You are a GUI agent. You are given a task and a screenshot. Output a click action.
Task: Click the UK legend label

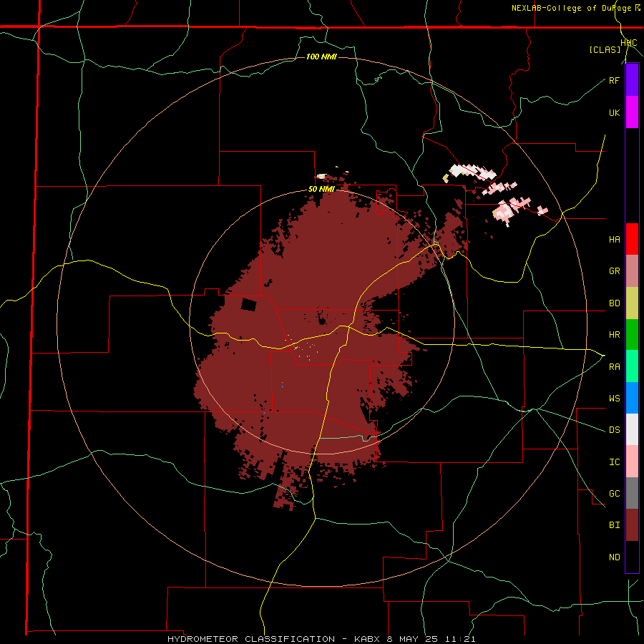[614, 112]
